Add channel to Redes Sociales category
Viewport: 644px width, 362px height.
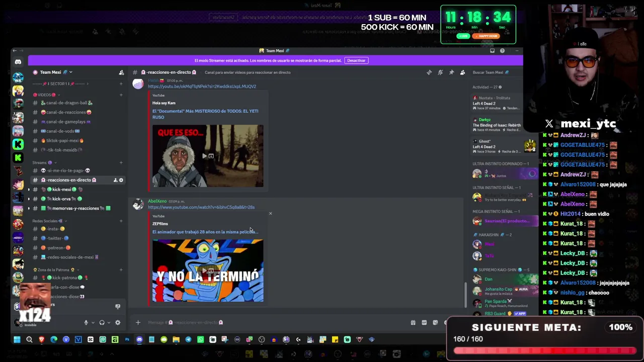pos(121,221)
